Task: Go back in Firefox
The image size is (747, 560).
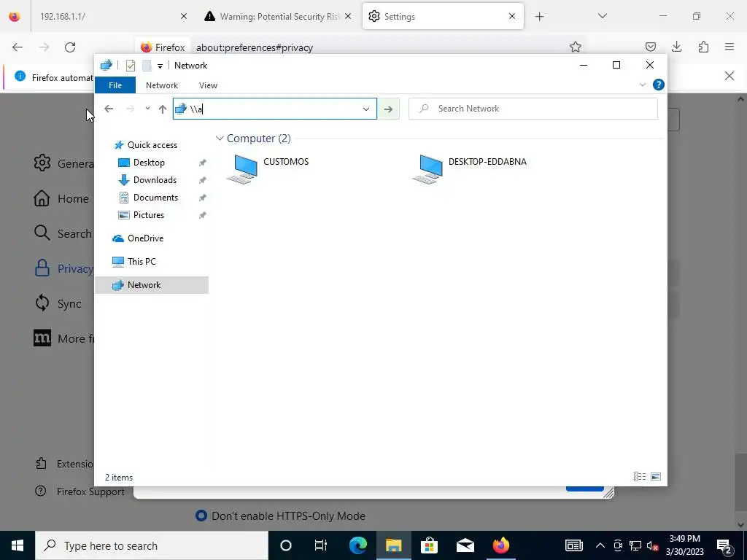Action: click(18, 47)
